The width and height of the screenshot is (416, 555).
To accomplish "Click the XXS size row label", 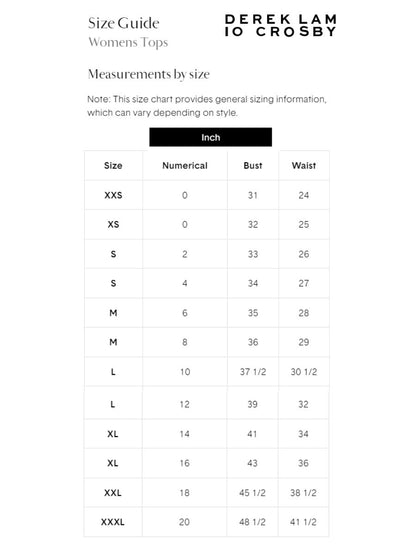I will click(113, 195).
